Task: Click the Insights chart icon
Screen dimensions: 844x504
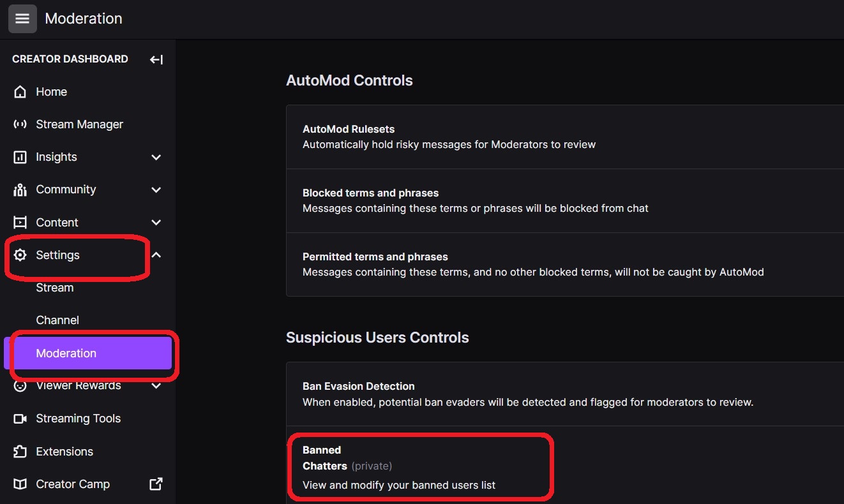Action: pos(20,157)
